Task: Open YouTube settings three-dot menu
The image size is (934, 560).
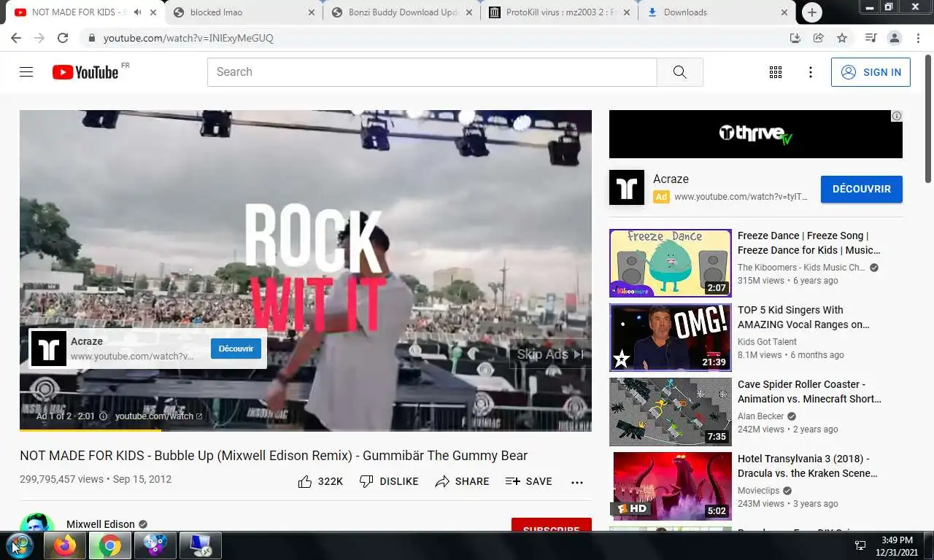Action: 810,72
